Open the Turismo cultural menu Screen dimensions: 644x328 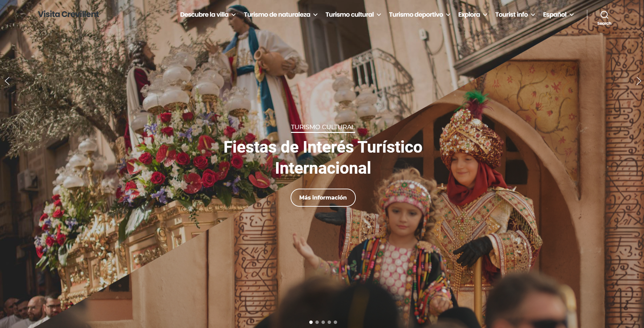pyautogui.click(x=349, y=15)
